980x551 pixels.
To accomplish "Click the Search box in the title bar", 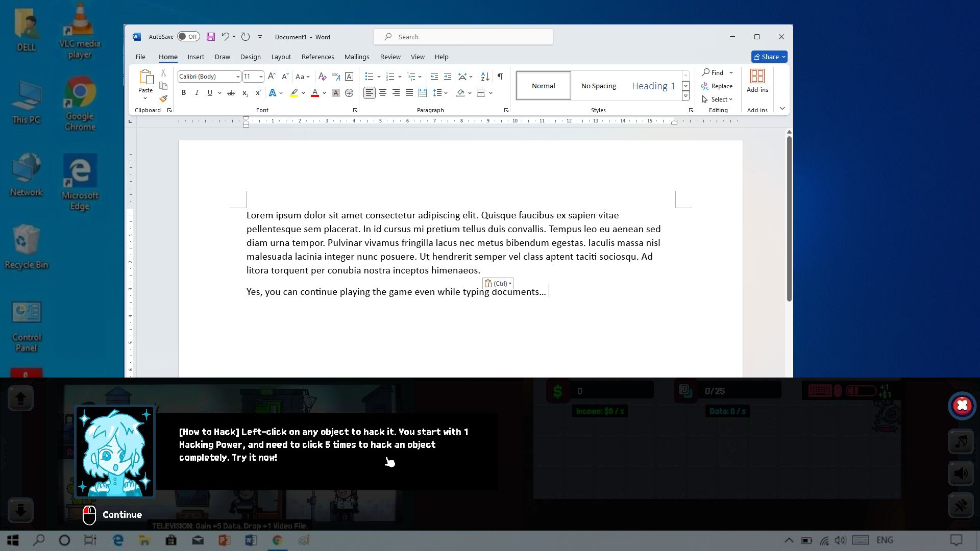I will [462, 36].
